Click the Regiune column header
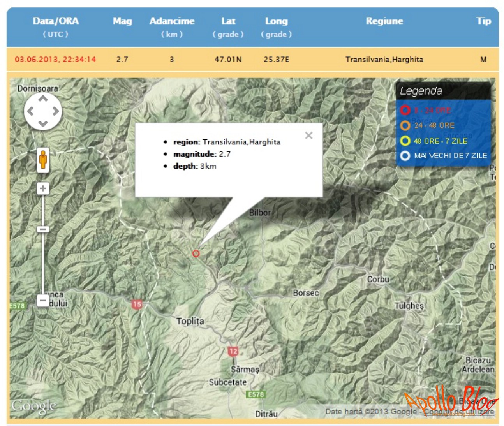Screen dimensions: 504x426 click(384, 21)
